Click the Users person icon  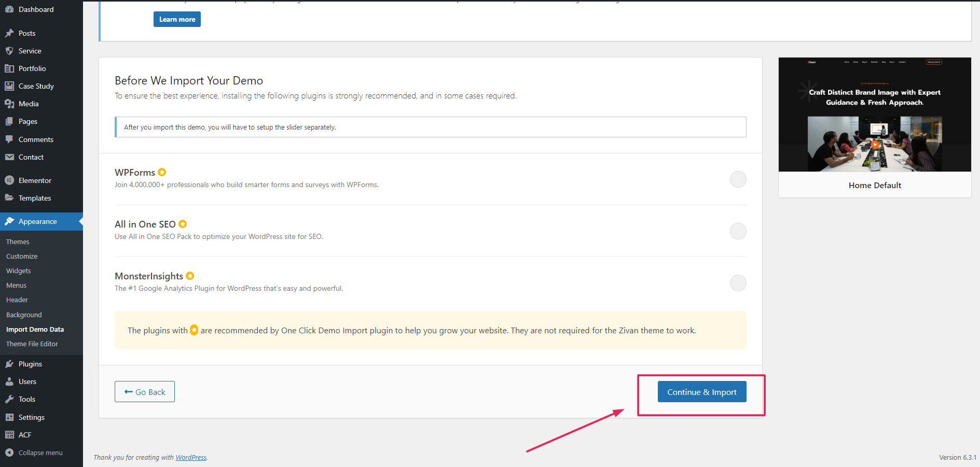9,381
